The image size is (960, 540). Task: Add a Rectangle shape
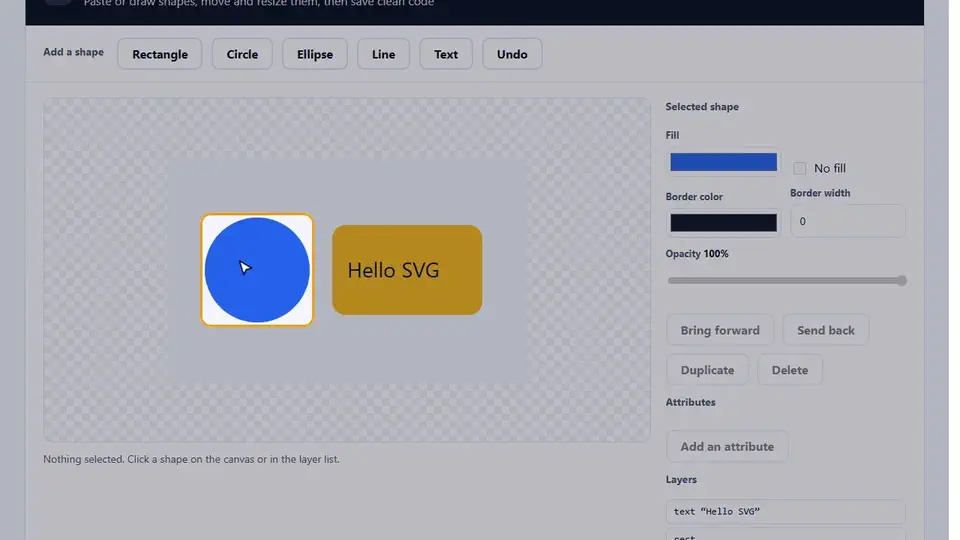(x=161, y=54)
